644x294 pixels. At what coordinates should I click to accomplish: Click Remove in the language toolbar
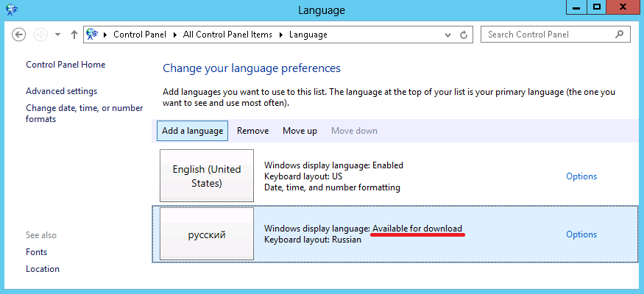pyautogui.click(x=252, y=131)
